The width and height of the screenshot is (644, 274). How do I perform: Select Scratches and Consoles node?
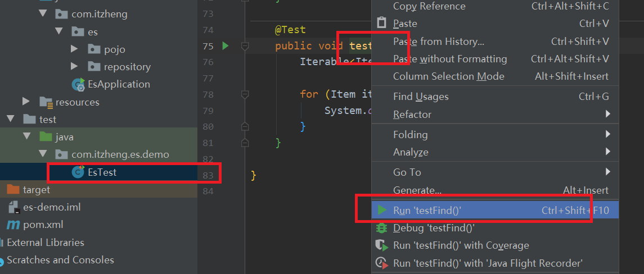point(60,260)
